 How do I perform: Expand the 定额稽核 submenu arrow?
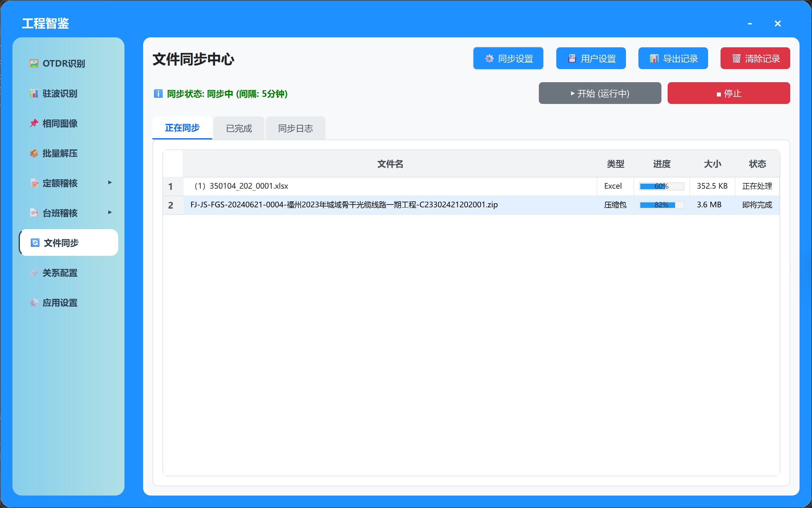(x=110, y=182)
